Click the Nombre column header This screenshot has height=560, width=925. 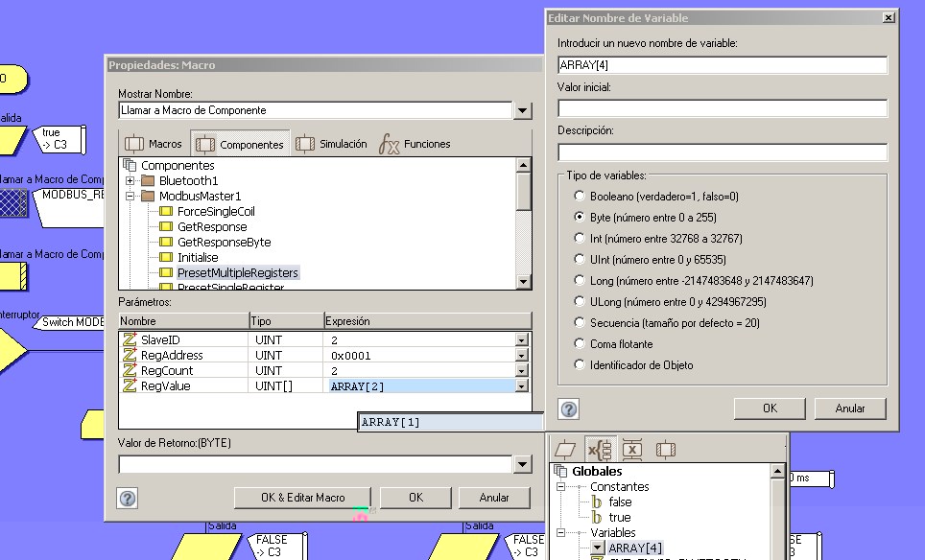pyautogui.click(x=183, y=321)
